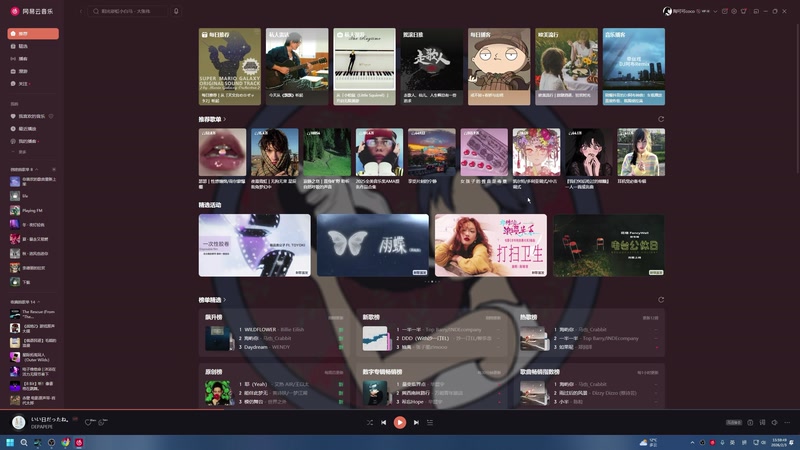Play WILDFLOWER by Billie Eilish
800x450 pixels.
(271, 330)
